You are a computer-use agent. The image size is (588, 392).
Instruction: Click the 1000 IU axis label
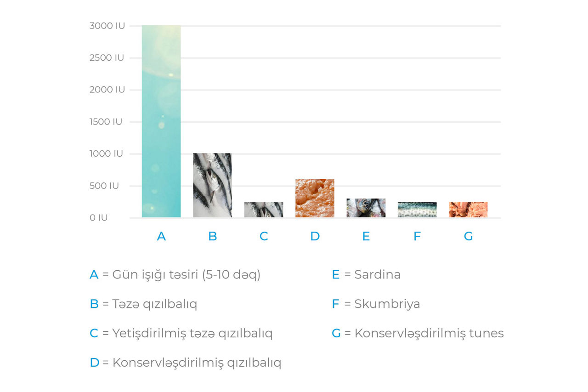[x=106, y=153]
